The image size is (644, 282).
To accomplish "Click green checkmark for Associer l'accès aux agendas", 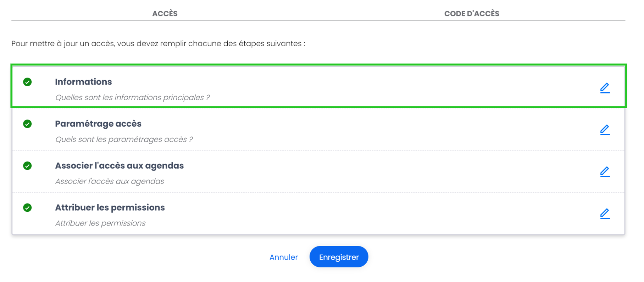I will click(x=27, y=166).
